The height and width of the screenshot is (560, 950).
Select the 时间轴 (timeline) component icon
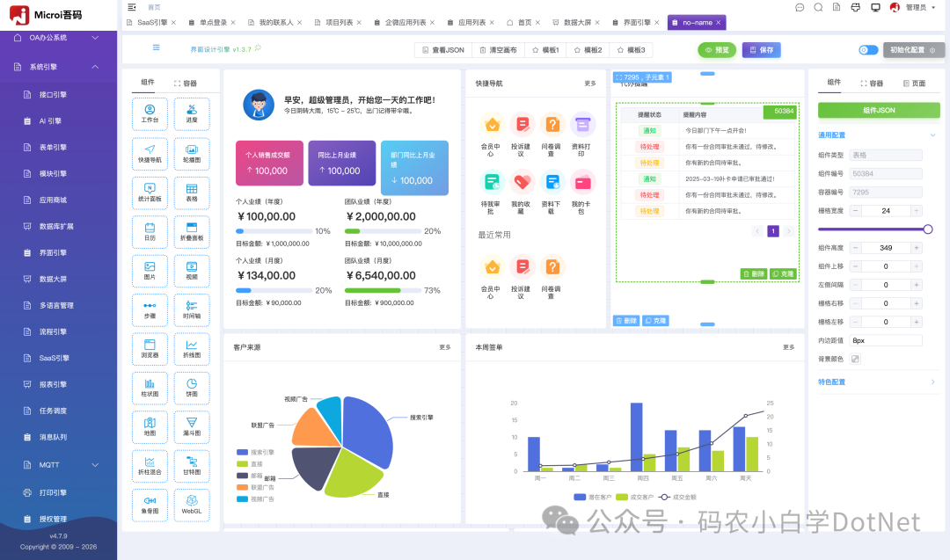point(192,310)
